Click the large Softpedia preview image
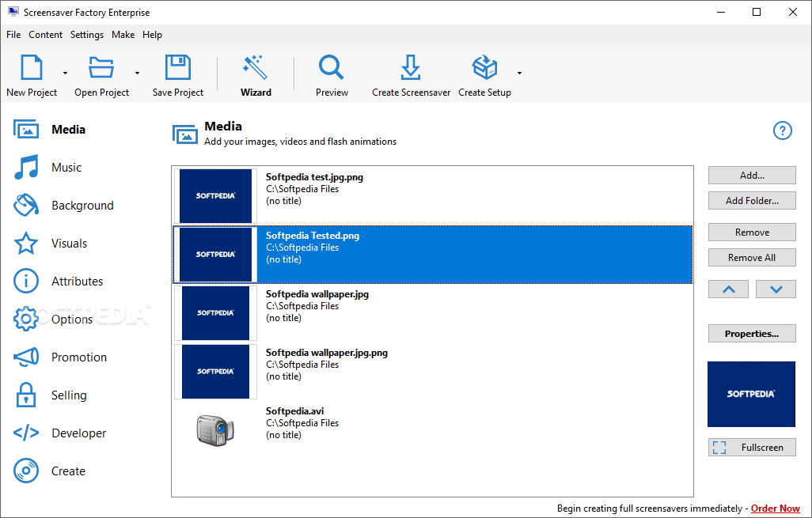Image resolution: width=812 pixels, height=518 pixels. tap(751, 395)
